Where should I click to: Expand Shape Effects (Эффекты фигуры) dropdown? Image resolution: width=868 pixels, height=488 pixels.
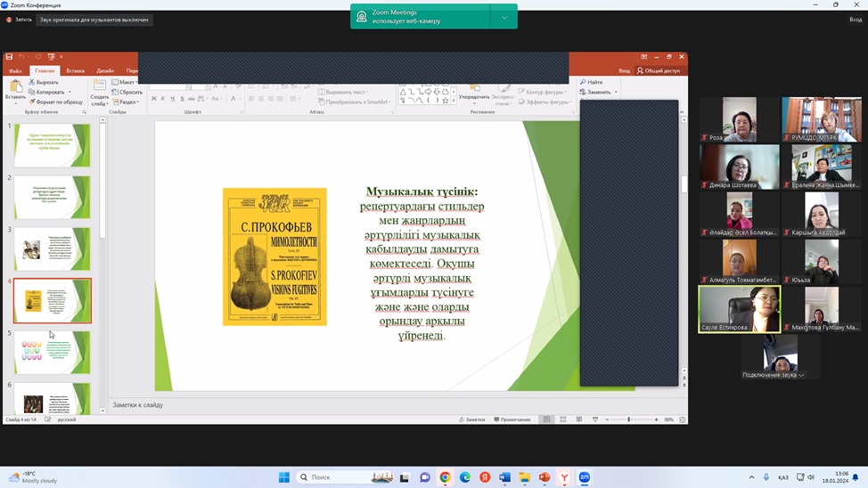(x=545, y=102)
